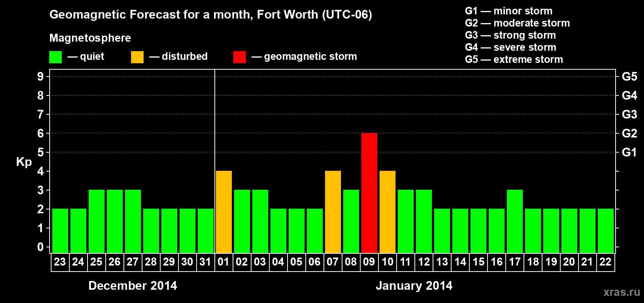Click the 'disturbed' legend text
The height and width of the screenshot is (303, 644).
(x=184, y=56)
